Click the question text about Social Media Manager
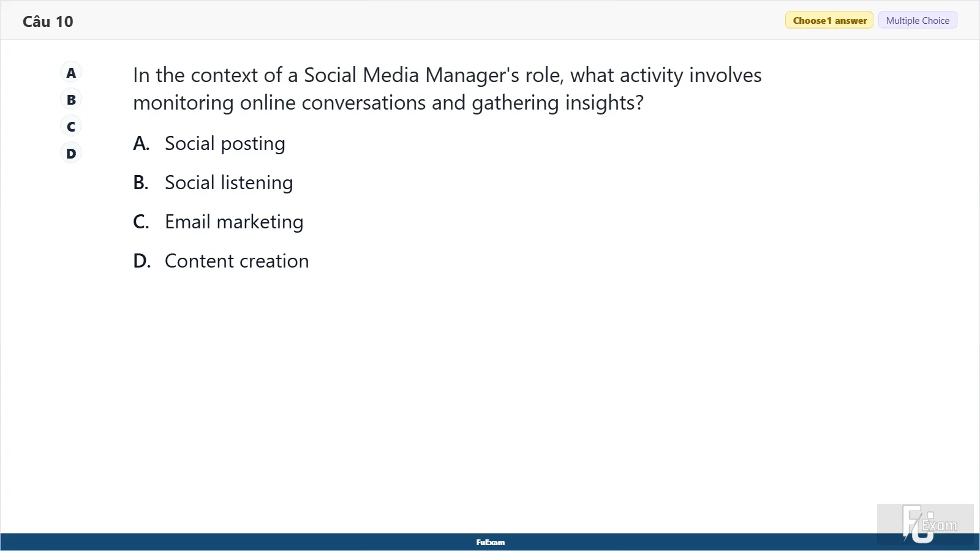The width and height of the screenshot is (980, 551). tap(447, 89)
